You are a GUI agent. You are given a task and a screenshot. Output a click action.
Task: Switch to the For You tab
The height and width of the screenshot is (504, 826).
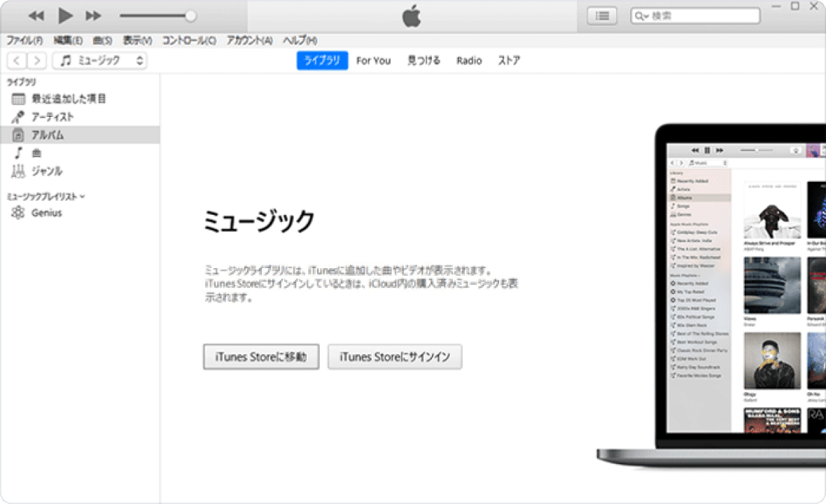[373, 61]
